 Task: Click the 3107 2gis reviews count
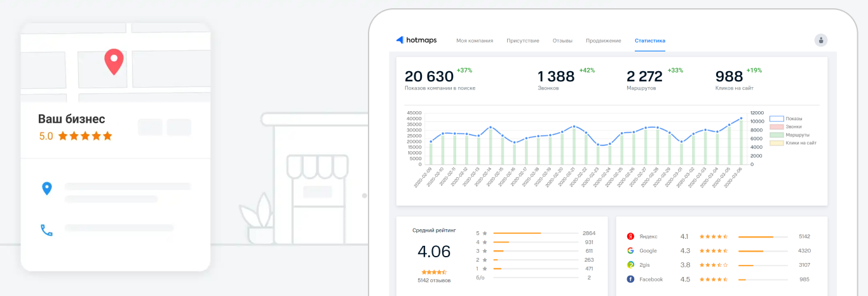click(804, 265)
